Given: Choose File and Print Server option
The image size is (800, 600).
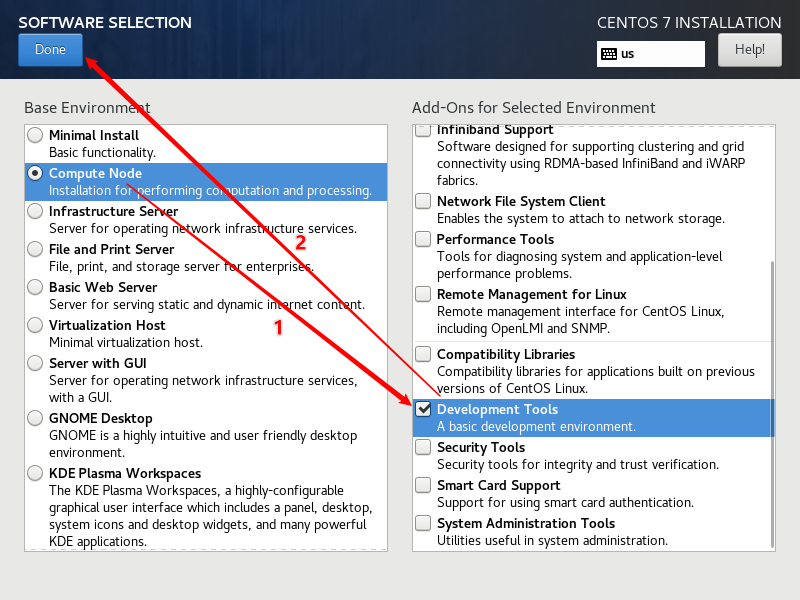Looking at the screenshot, I should (36, 249).
